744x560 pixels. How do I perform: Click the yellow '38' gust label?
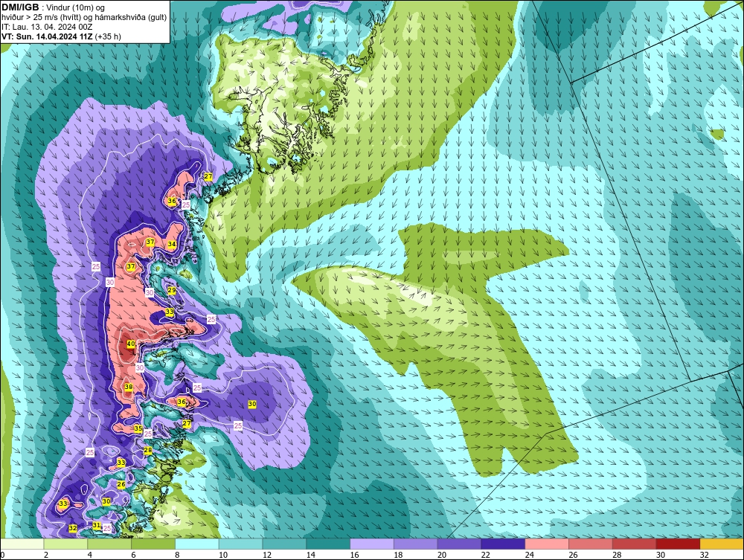(x=129, y=387)
